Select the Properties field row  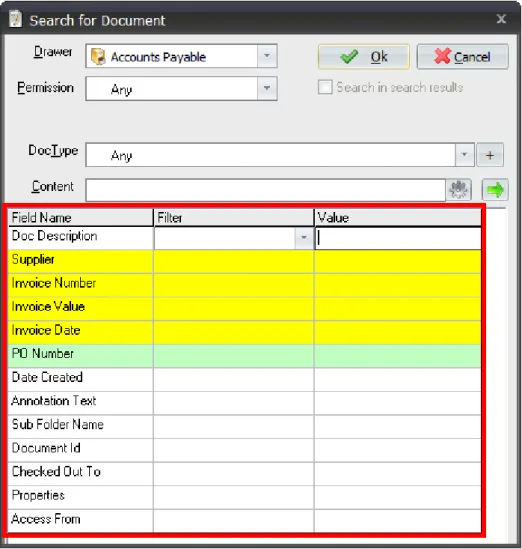coord(244,497)
